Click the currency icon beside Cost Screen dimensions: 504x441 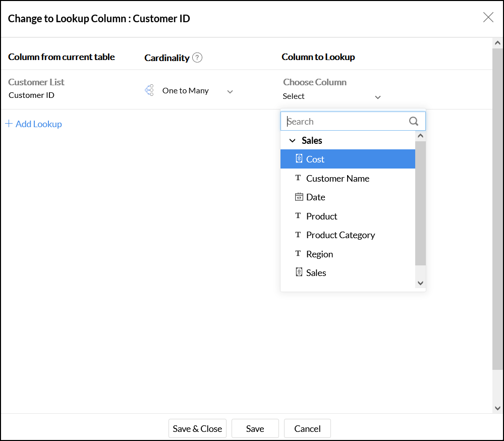(x=299, y=159)
